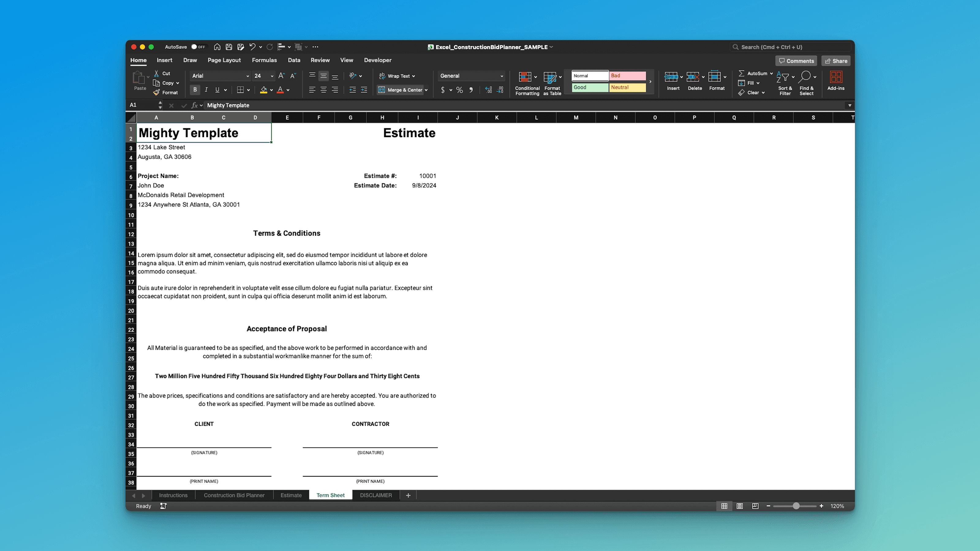980x551 pixels.
Task: Apply bold formatting
Action: pos(195,90)
